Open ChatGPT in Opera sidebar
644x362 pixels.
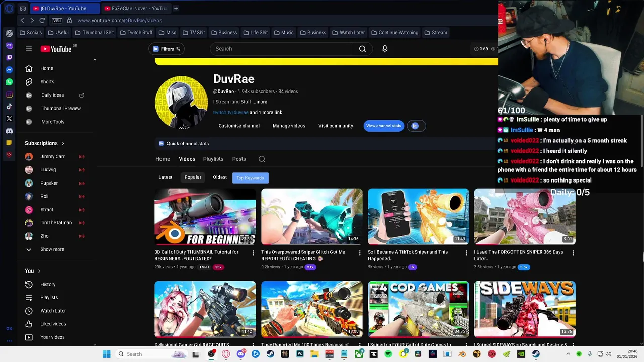click(x=9, y=33)
